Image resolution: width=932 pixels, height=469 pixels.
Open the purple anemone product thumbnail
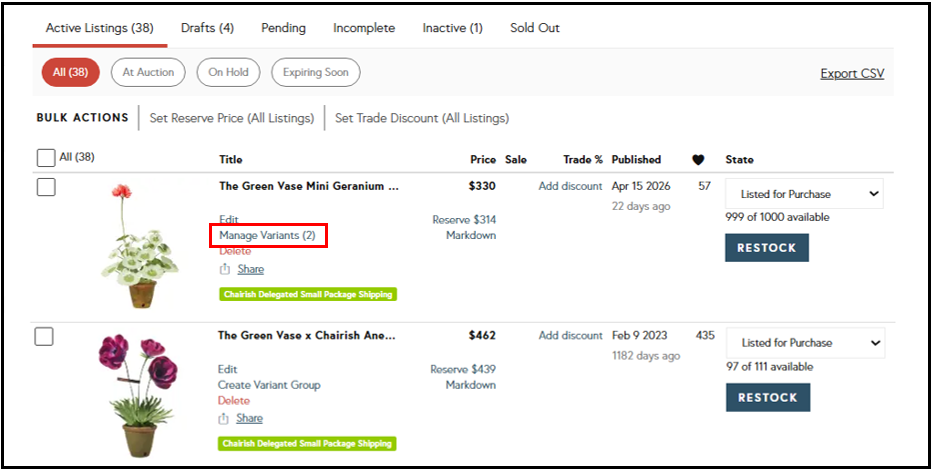click(138, 395)
